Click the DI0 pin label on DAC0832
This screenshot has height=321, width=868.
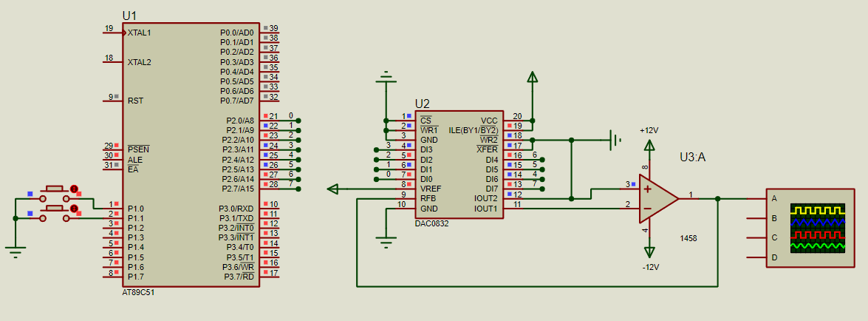(426, 179)
